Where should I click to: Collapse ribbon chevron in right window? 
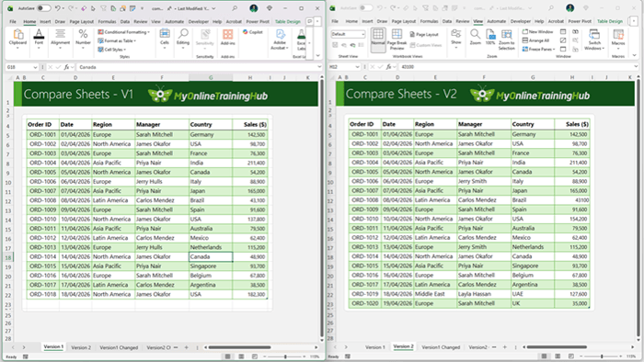[x=634, y=55]
